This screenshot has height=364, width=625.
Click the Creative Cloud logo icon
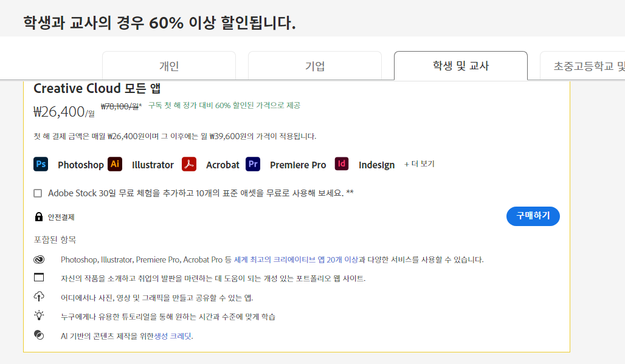click(39, 259)
